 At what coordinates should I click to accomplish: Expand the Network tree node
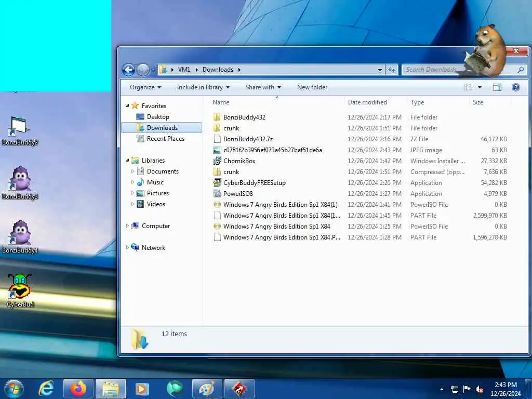[x=127, y=248]
